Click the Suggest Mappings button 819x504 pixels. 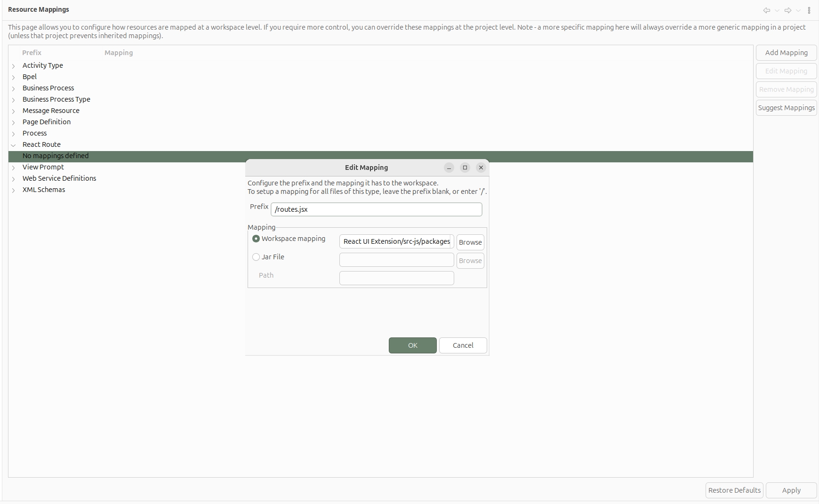(x=786, y=108)
